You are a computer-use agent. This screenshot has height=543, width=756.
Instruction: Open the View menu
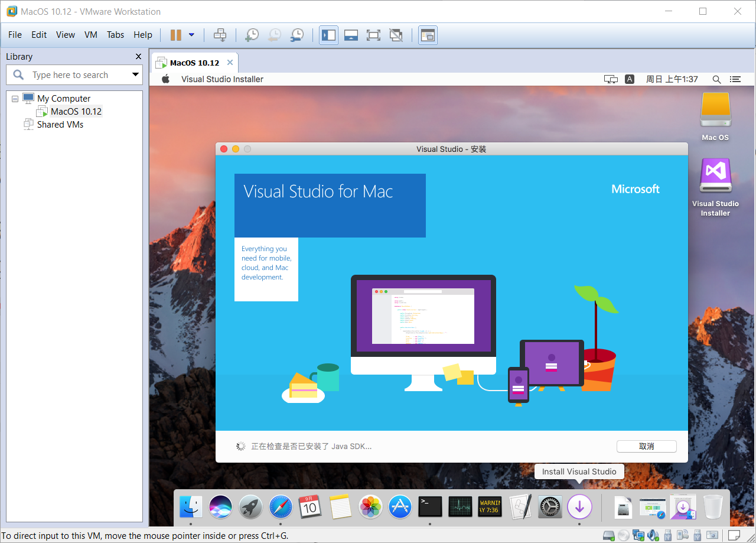pyautogui.click(x=66, y=35)
